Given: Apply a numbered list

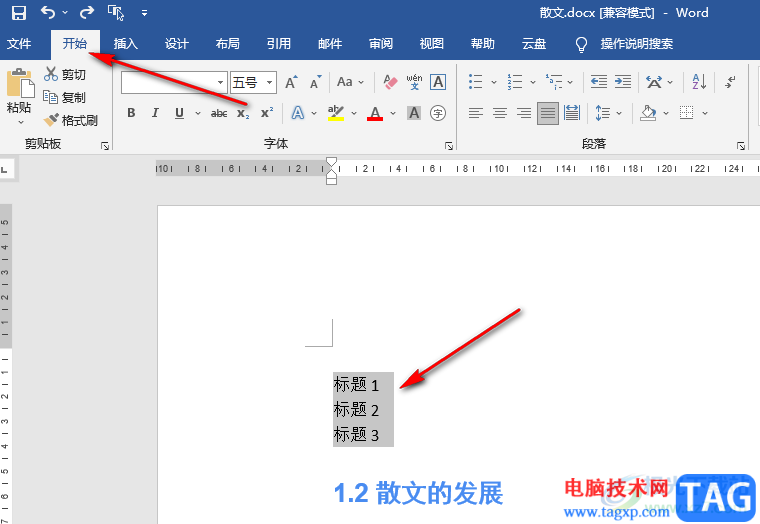Looking at the screenshot, I should (515, 82).
